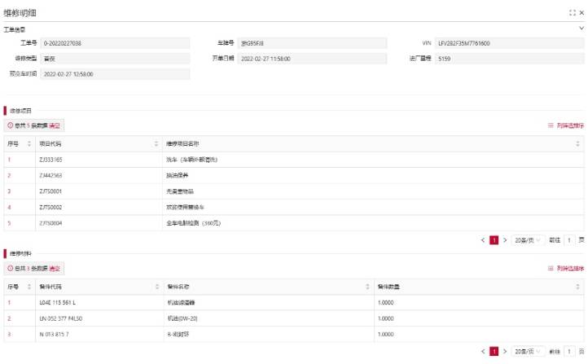Collapse the 工单信息 section with the chevron
Screen dimensions: 588x364
[x=581, y=29]
